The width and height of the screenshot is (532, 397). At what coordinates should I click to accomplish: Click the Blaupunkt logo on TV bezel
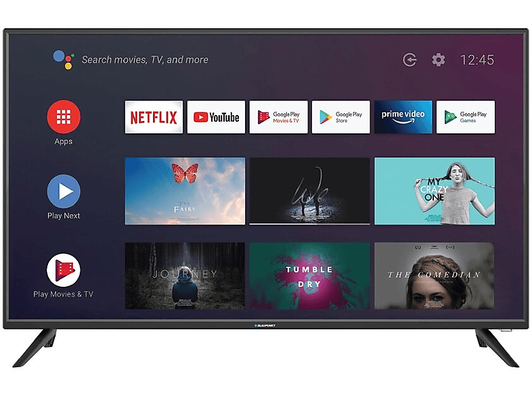(x=265, y=325)
